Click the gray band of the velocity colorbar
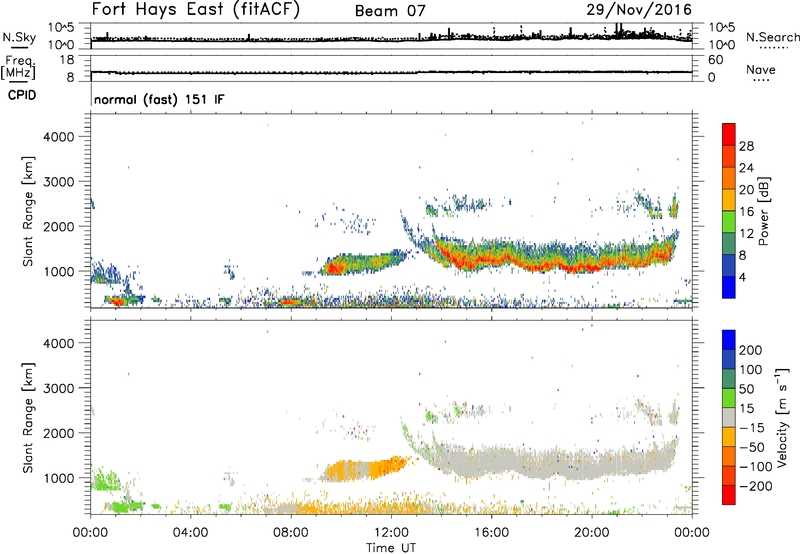This screenshot has height=554, width=800. tap(729, 417)
